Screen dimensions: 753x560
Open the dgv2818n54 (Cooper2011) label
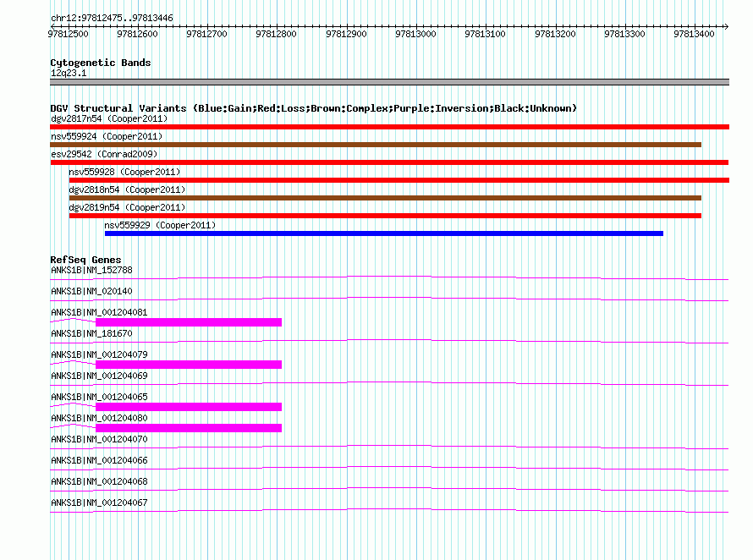coord(127,189)
